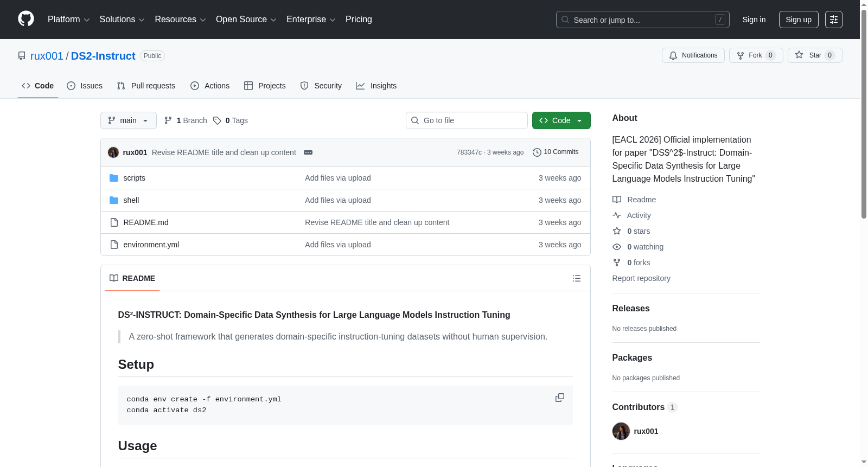Open the command palette icon in header
Screen dimensions: 868x467
[833, 20]
